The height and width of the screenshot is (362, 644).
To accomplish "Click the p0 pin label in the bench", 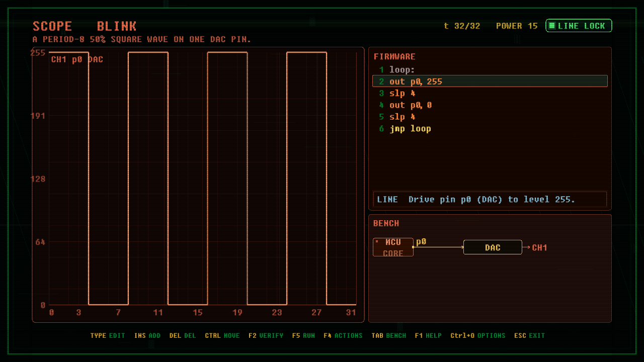I will point(421,242).
